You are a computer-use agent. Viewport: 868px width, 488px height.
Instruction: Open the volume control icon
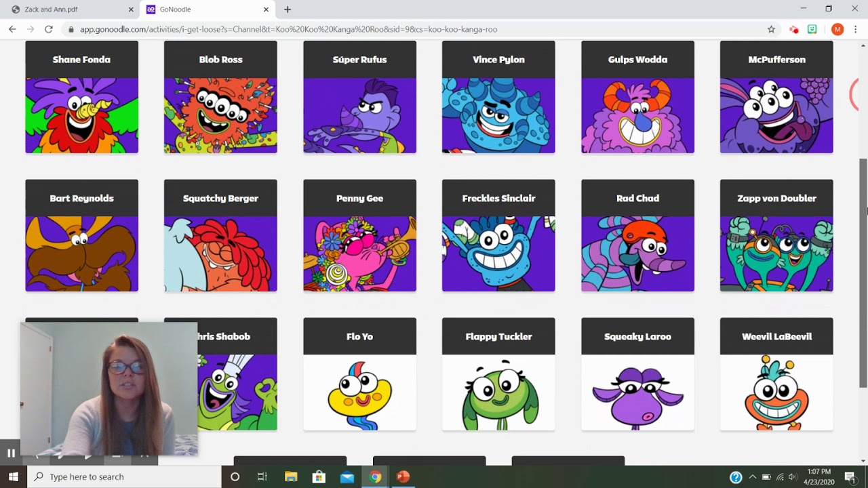click(x=793, y=477)
